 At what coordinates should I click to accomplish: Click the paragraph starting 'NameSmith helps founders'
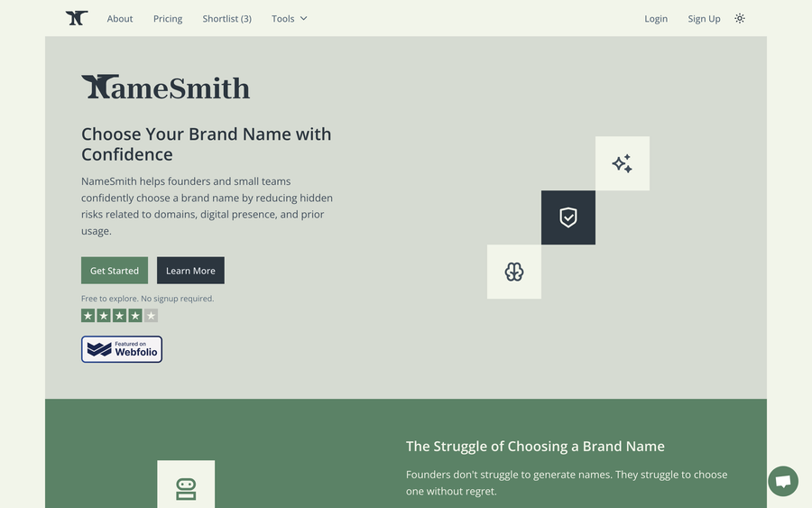click(x=208, y=206)
